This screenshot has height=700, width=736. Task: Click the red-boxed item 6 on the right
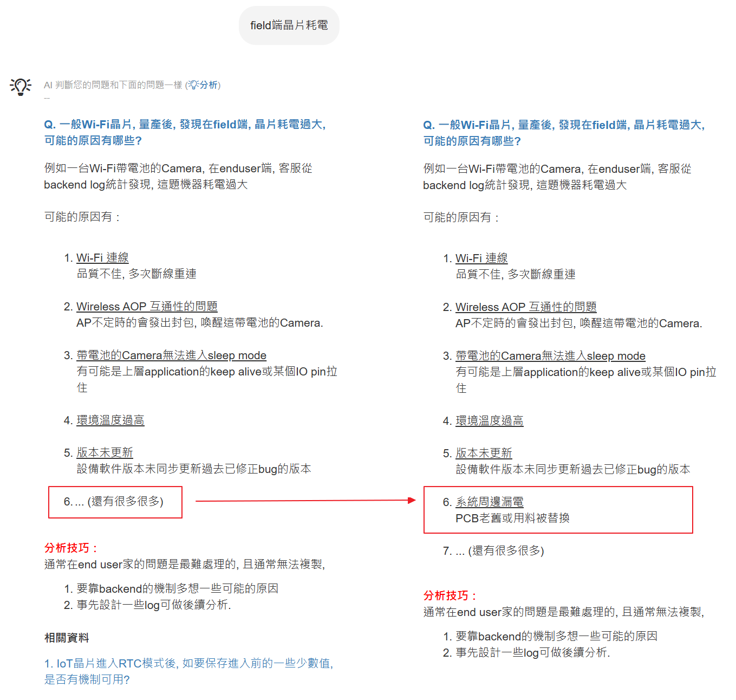[x=557, y=510]
